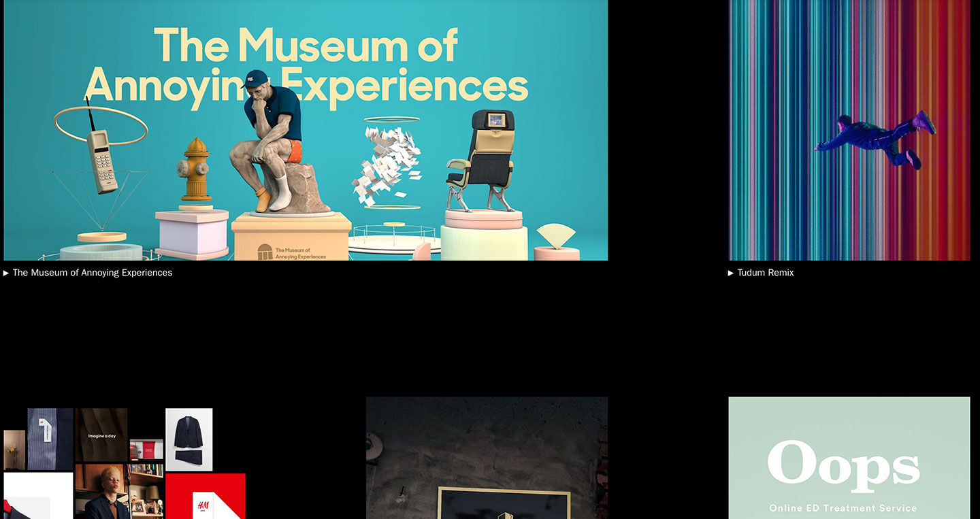Open the Tudum Remix caption link
Screen dimensions: 980x519
coord(766,273)
